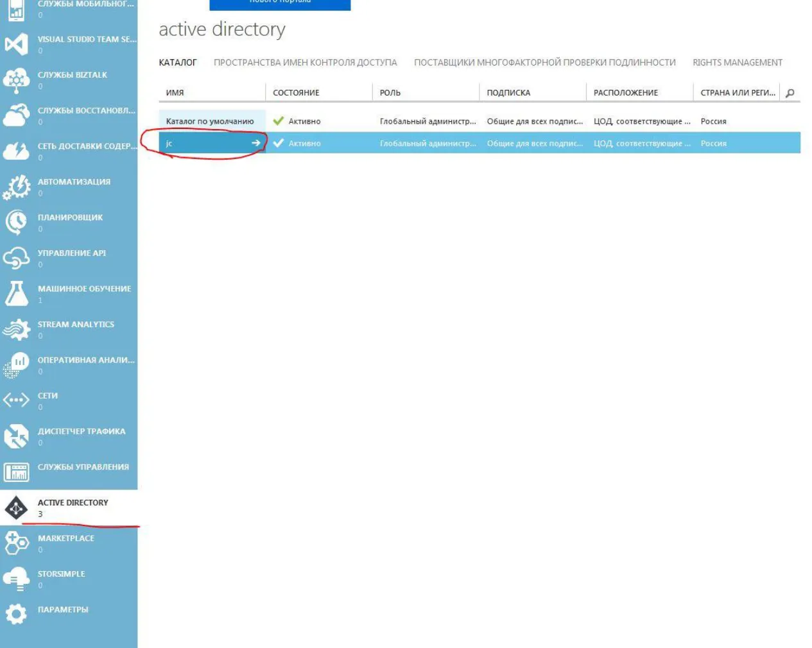The width and height of the screenshot is (812, 648).
Task: Open the Автоматизация gear icon
Action: pyautogui.click(x=16, y=187)
